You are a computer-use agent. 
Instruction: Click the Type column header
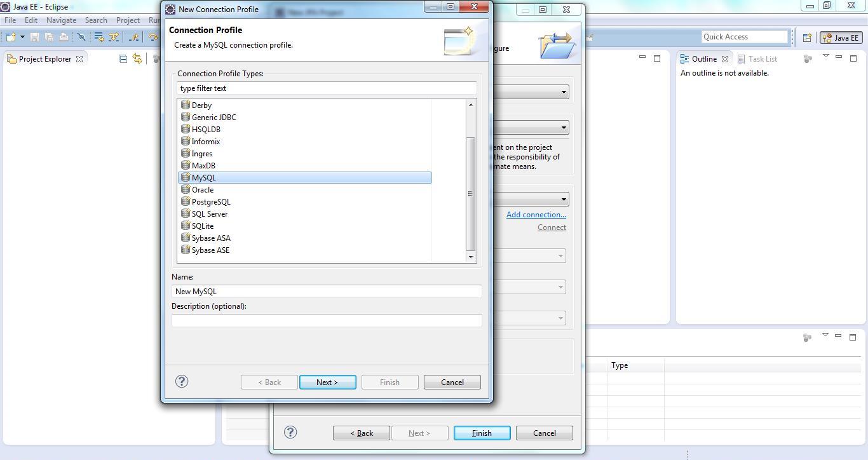click(635, 365)
